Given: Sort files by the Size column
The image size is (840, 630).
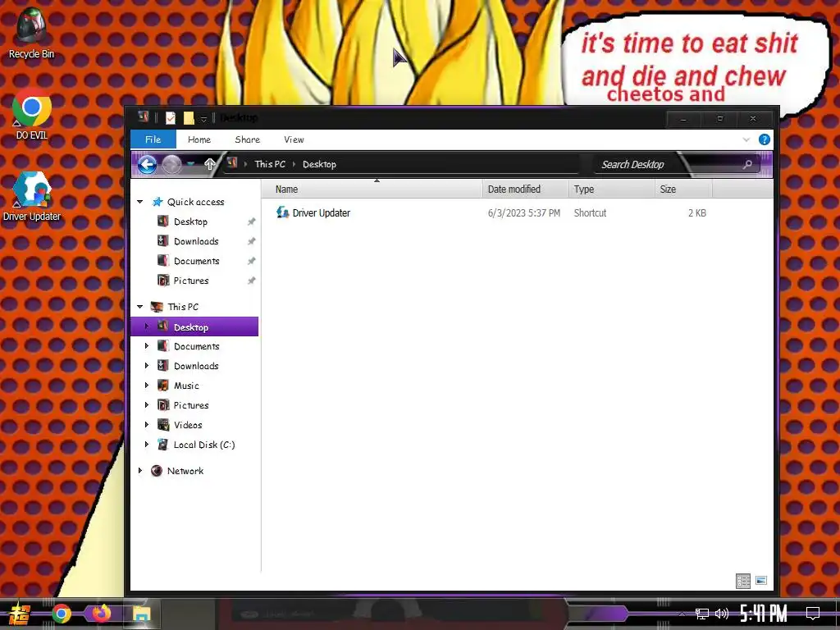Looking at the screenshot, I should [x=683, y=189].
